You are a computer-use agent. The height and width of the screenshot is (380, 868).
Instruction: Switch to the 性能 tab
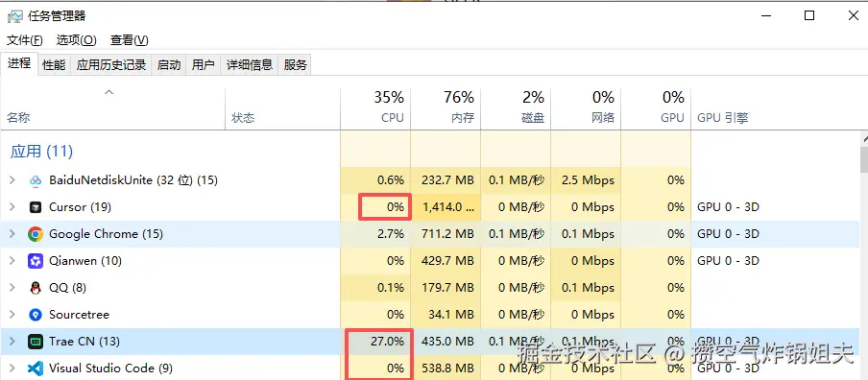click(54, 64)
